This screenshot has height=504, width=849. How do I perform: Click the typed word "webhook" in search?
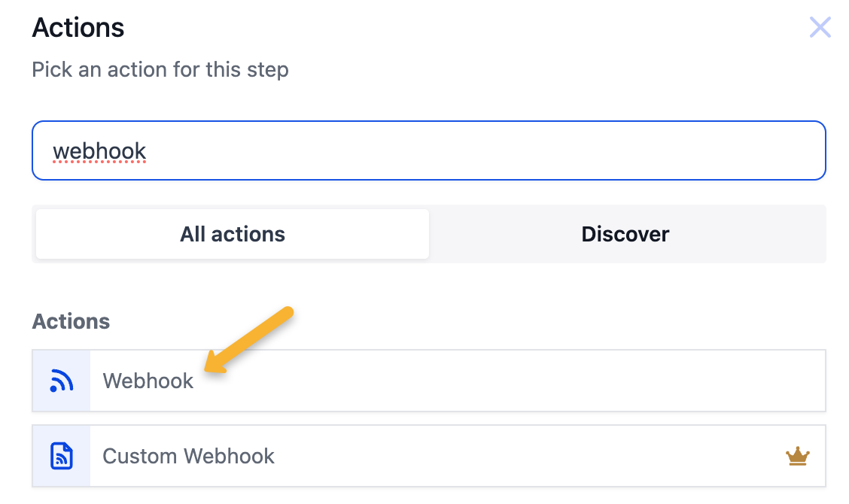pos(99,151)
